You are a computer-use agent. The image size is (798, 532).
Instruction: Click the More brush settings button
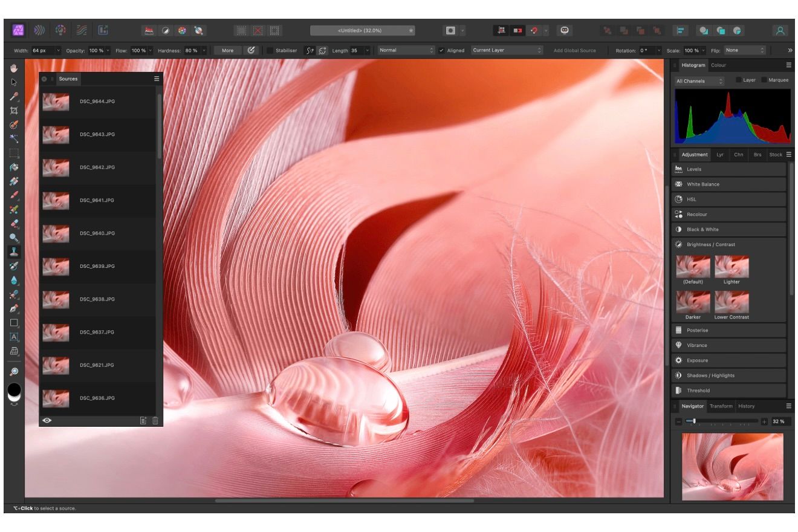(x=227, y=50)
